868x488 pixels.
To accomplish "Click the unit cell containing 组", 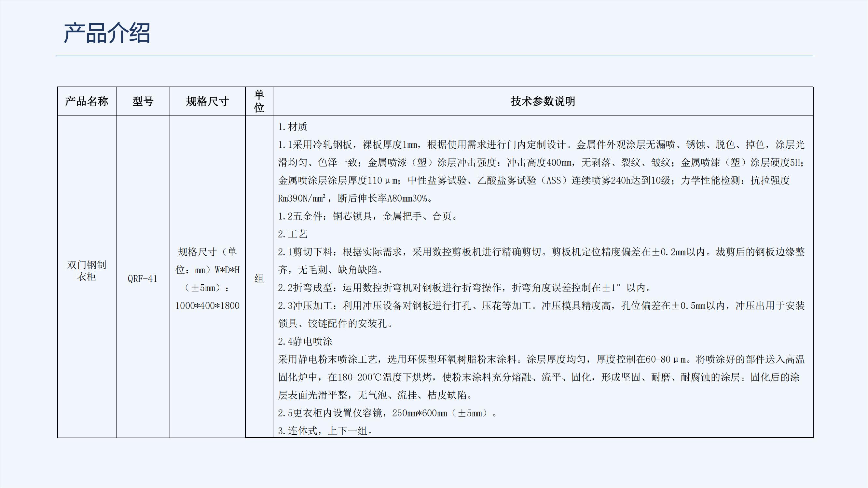I will [x=259, y=279].
